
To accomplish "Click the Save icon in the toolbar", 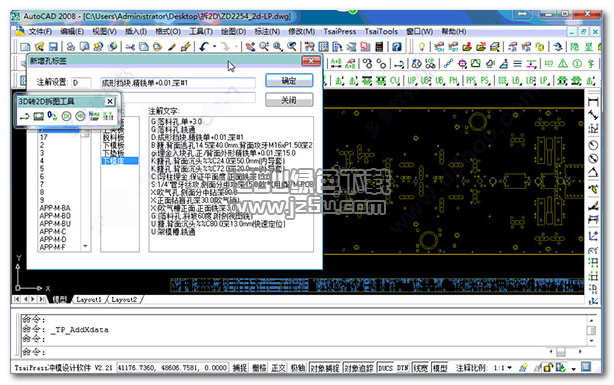I will tap(52, 47).
